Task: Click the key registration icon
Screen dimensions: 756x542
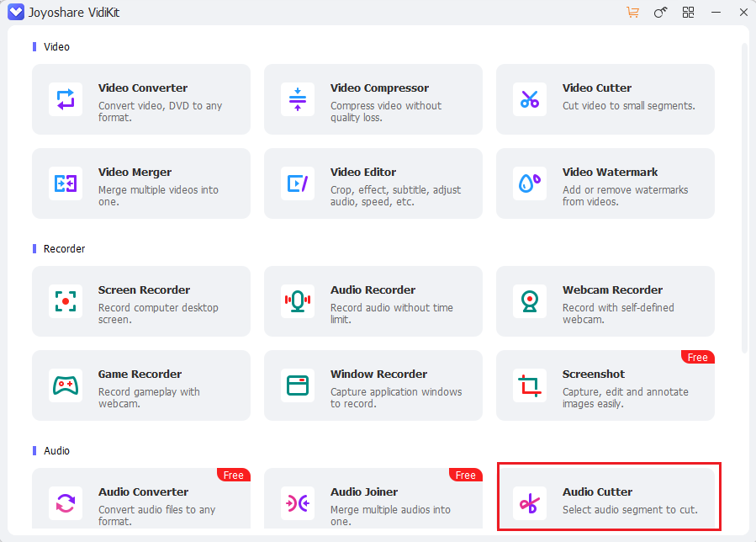Action: tap(660, 12)
